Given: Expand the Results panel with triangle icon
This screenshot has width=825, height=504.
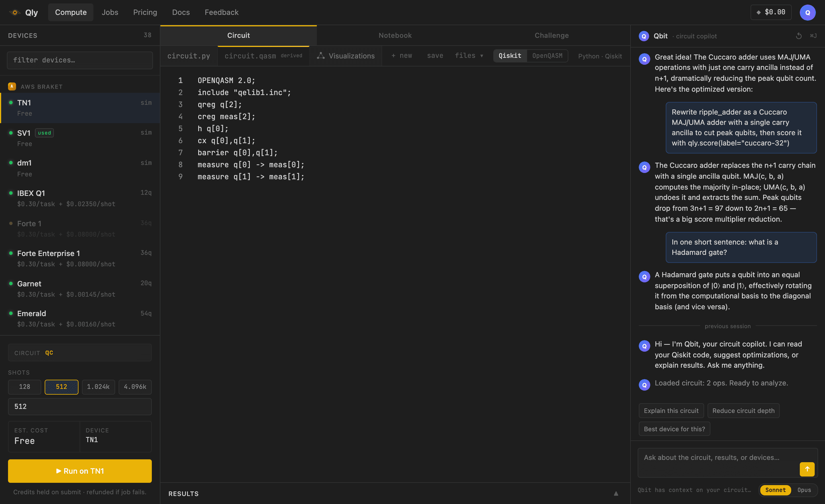Looking at the screenshot, I should [x=616, y=494].
